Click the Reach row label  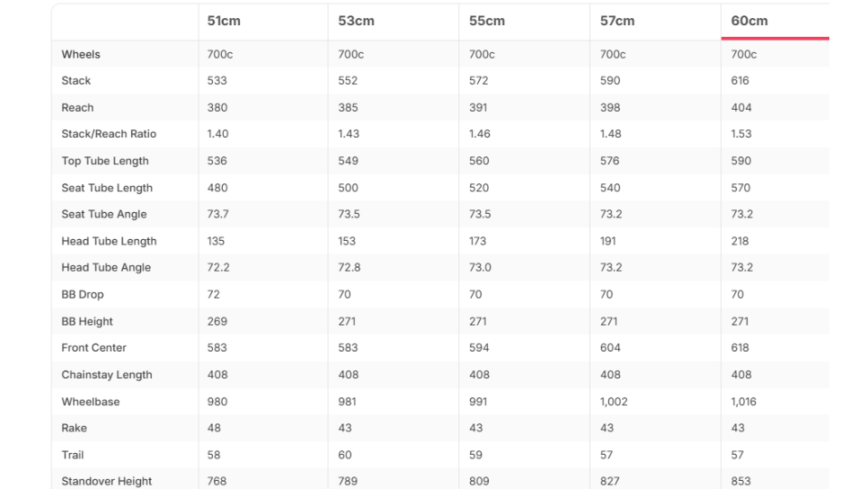coord(77,108)
